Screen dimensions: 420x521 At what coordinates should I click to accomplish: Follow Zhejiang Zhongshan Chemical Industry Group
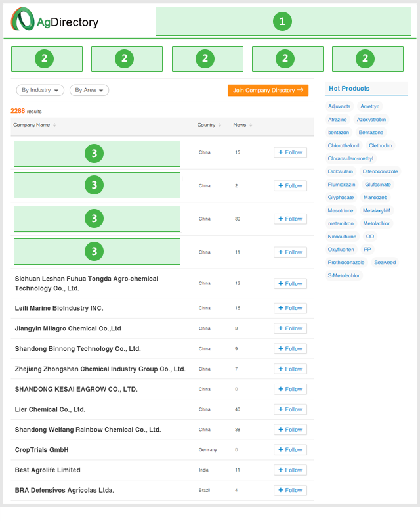click(290, 369)
